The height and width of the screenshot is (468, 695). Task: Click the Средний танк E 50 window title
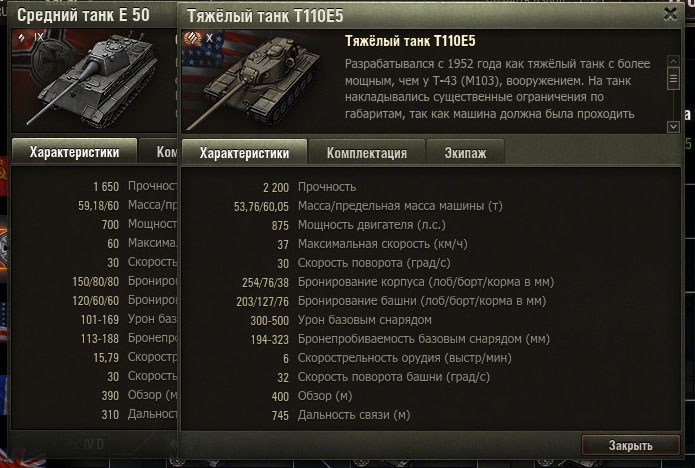(83, 15)
